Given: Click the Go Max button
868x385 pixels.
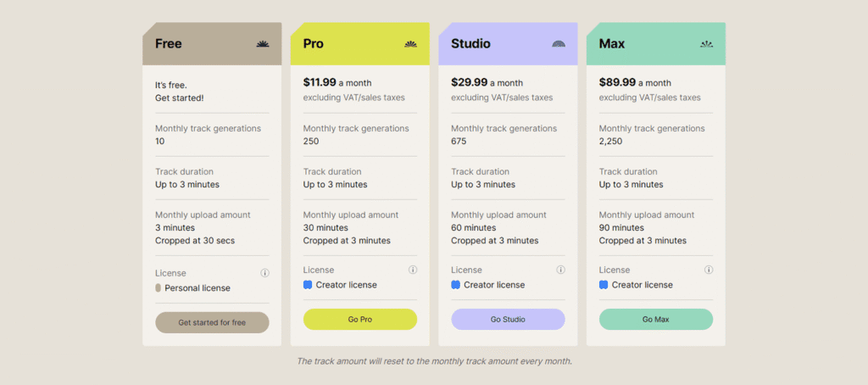Looking at the screenshot, I should pos(656,319).
